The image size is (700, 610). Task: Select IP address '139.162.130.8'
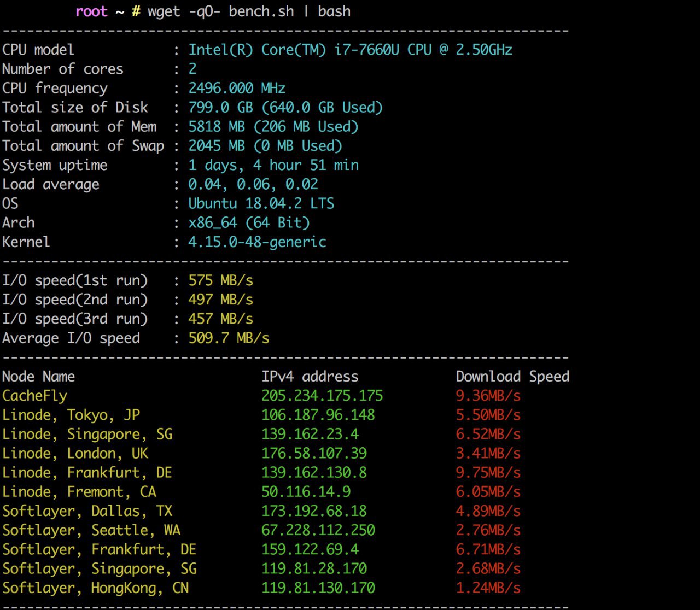pyautogui.click(x=314, y=472)
